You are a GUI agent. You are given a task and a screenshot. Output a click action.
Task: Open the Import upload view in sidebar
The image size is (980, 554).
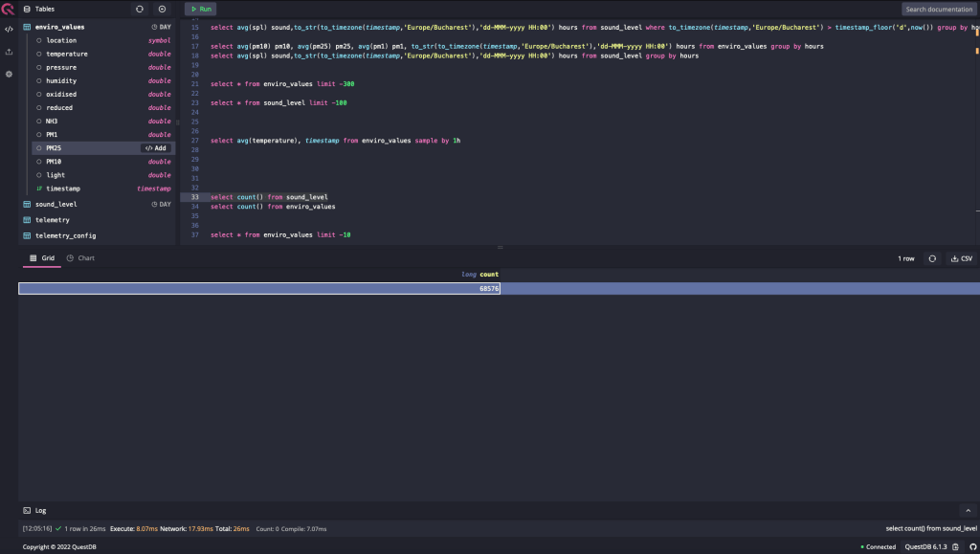click(x=9, y=52)
